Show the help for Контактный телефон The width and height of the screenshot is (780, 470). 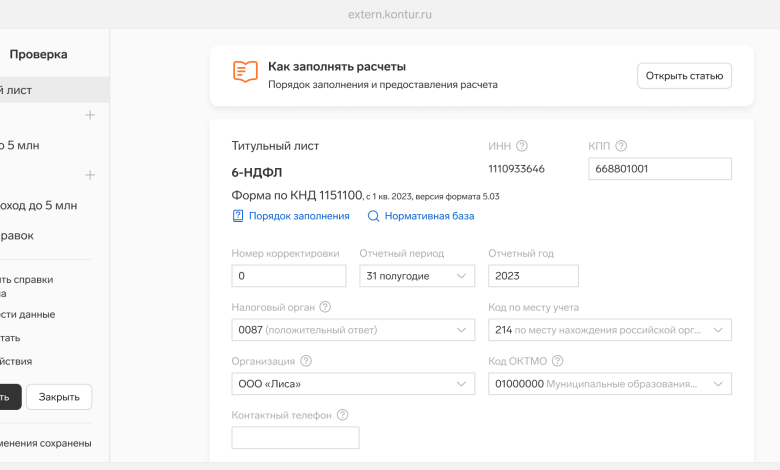pos(343,415)
